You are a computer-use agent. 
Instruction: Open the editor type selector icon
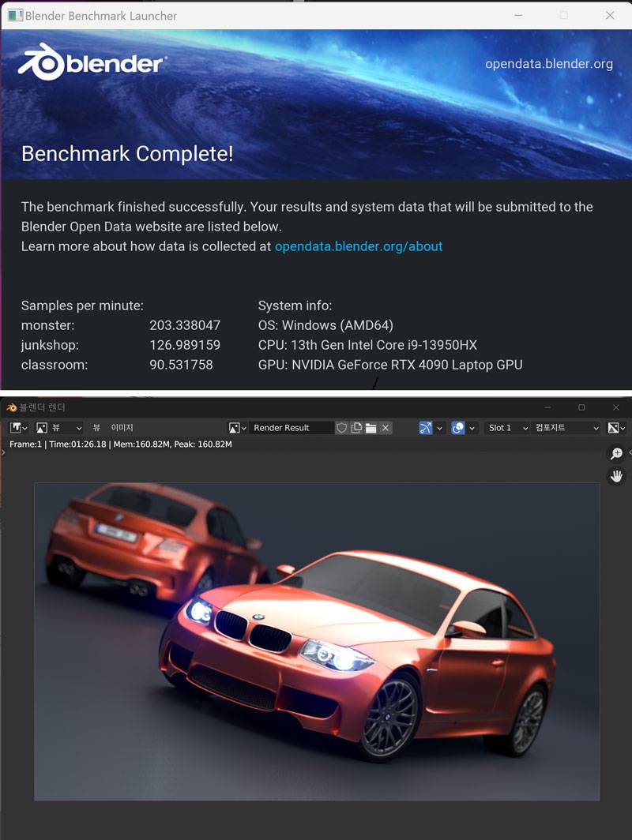click(18, 428)
